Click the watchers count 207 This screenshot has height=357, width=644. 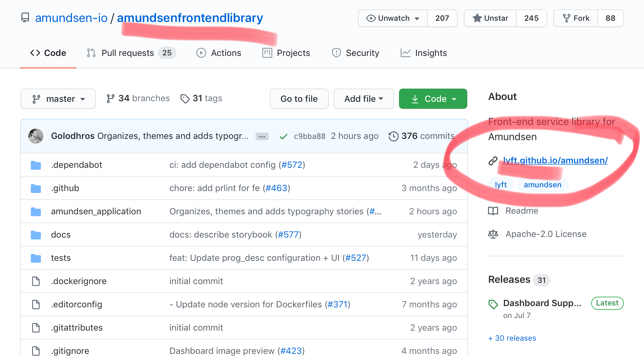coord(442,18)
